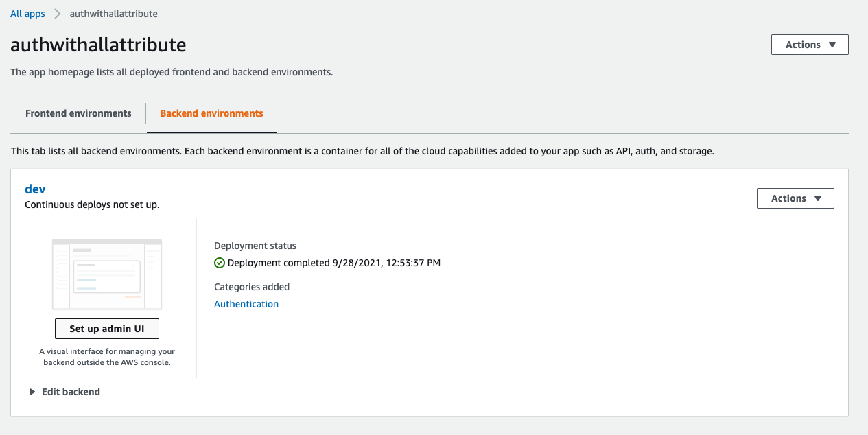Open the dev environment Actions dropdown
868x435 pixels.
795,198
